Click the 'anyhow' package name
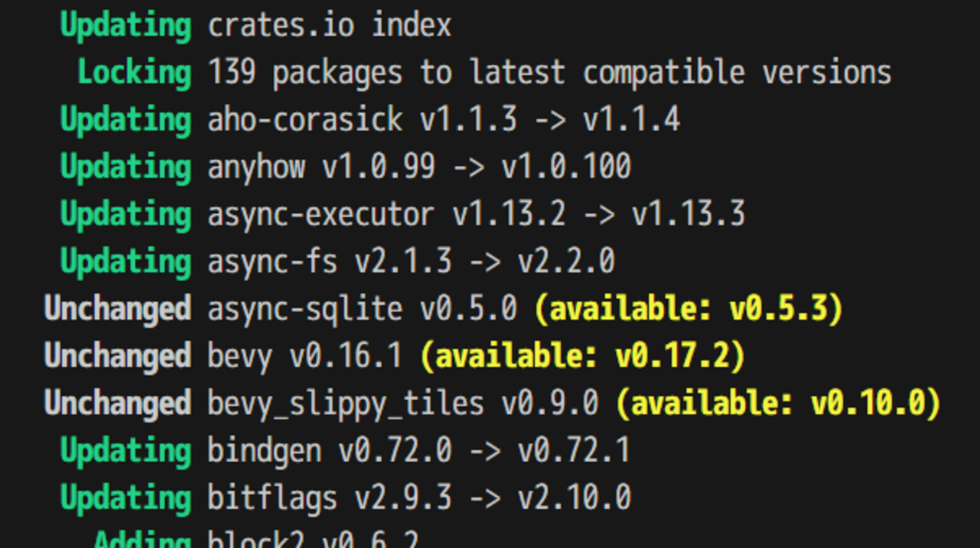Viewport: 980px width, 548px height. coord(256,167)
